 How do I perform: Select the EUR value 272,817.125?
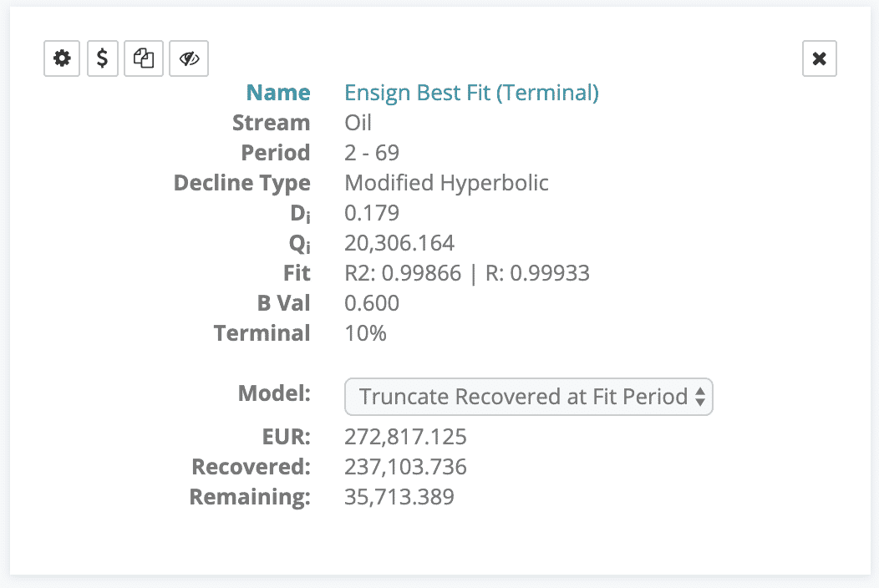point(405,437)
